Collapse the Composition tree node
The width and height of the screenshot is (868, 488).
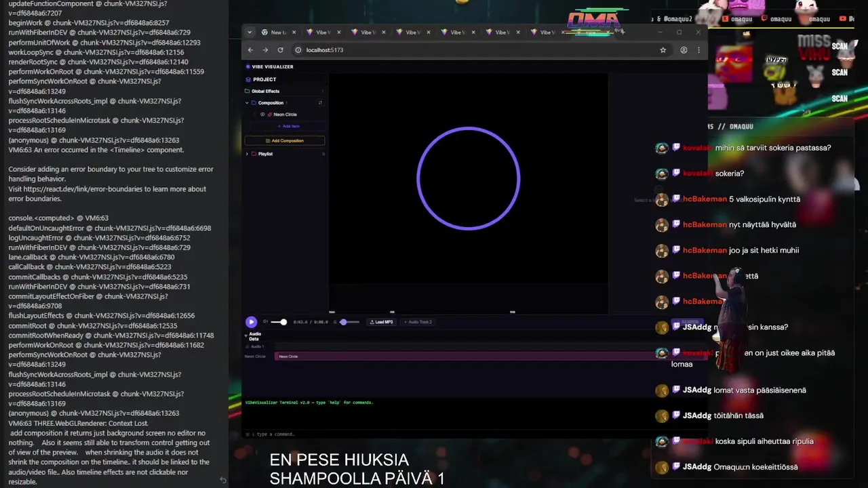pos(247,103)
